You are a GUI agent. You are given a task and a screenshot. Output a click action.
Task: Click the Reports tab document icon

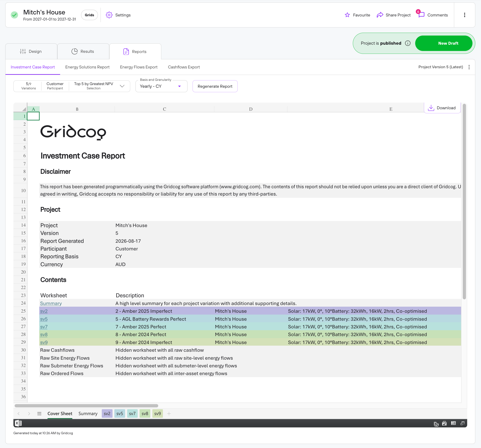pos(126,52)
